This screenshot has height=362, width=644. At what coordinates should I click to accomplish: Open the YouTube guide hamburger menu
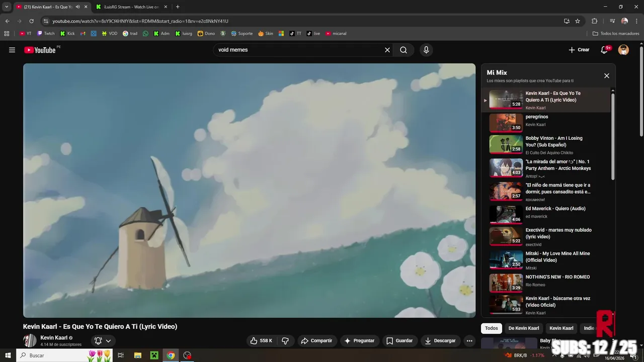(x=12, y=50)
